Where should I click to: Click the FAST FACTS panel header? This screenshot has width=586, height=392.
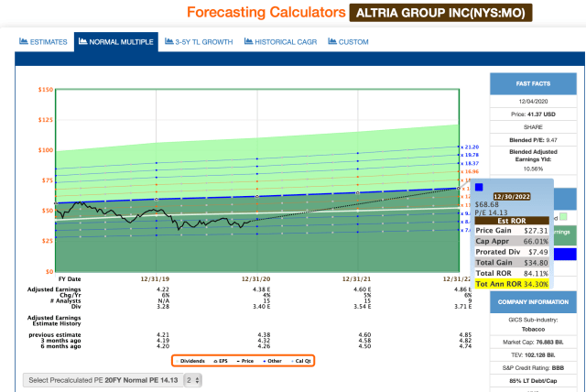pyautogui.click(x=533, y=83)
